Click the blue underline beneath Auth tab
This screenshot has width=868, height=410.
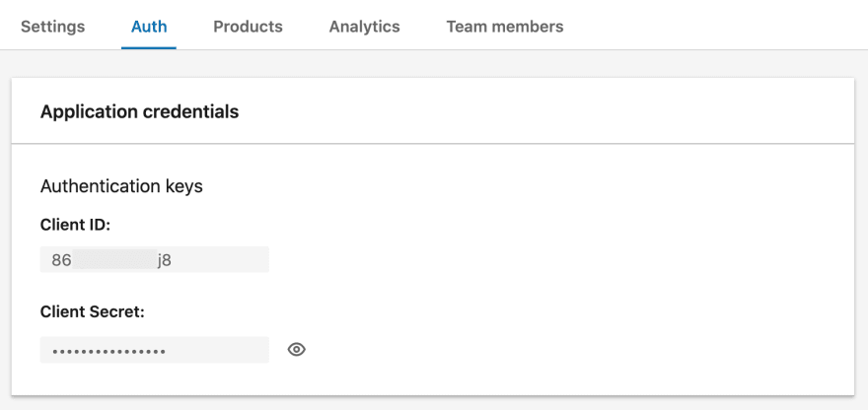click(149, 48)
